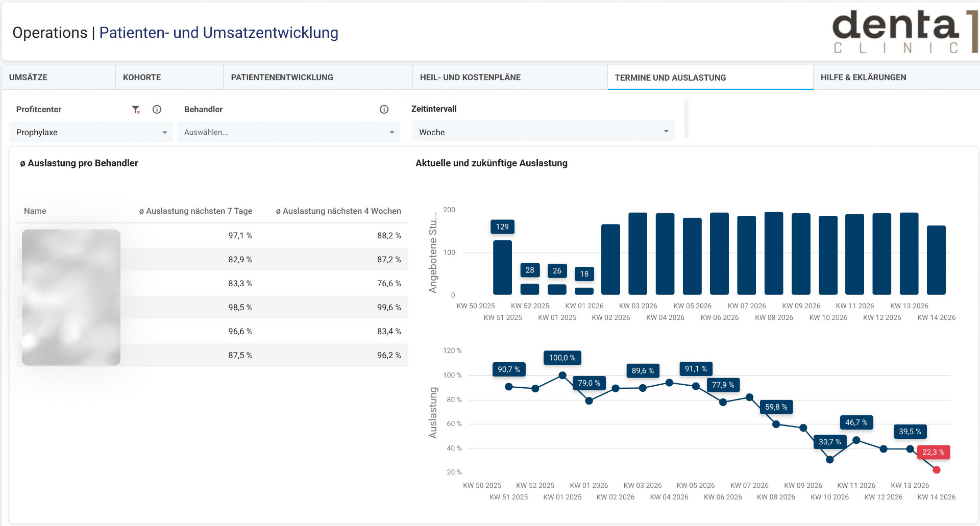Click the bar labeled 26
Image resolution: width=980 pixels, height=526 pixels.
tap(557, 289)
